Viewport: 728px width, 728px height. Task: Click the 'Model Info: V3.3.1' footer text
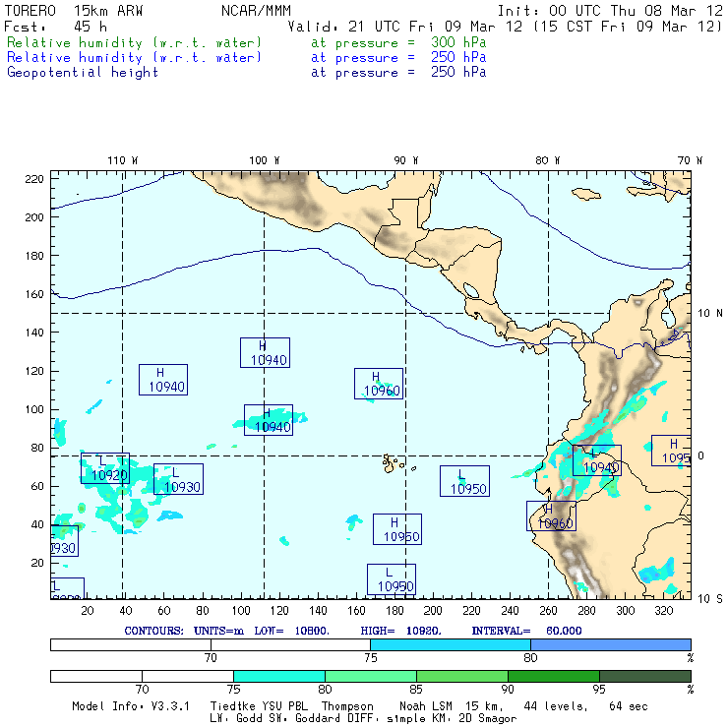[131, 706]
